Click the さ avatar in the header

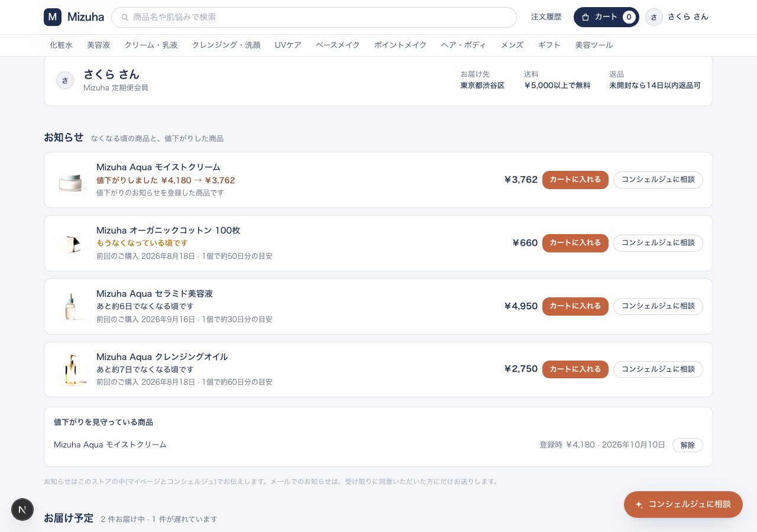tap(654, 17)
